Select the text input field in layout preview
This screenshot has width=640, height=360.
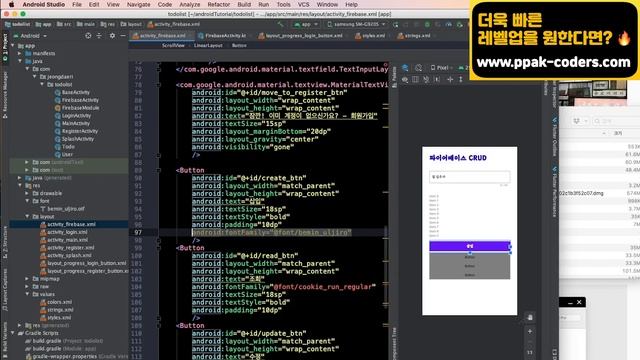[469, 177]
